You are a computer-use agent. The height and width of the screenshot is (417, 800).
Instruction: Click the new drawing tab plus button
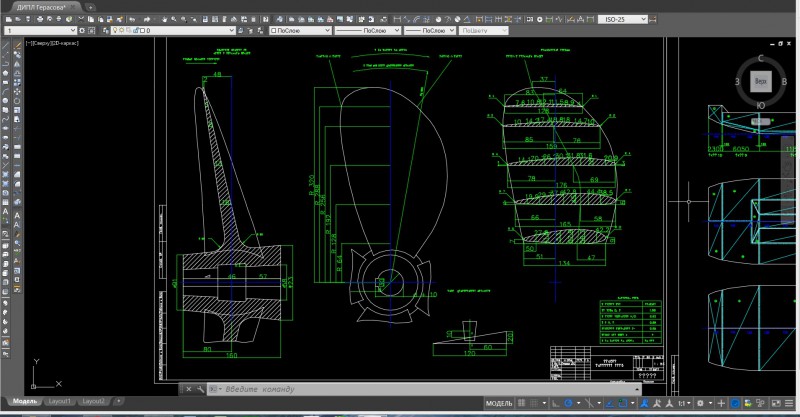pos(90,7)
